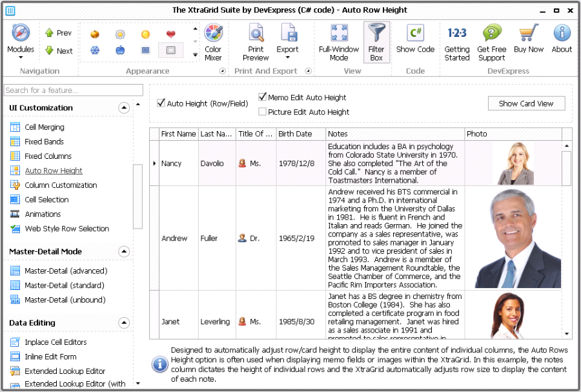581x392 pixels.
Task: Collapse the Master-Detail Mode section
Action: point(123,252)
